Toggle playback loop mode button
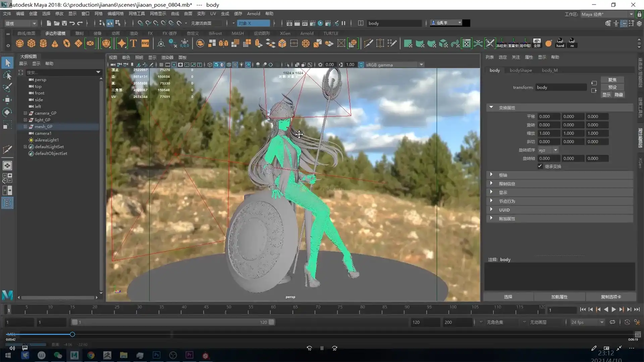This screenshot has height=362, width=644. coord(612,322)
